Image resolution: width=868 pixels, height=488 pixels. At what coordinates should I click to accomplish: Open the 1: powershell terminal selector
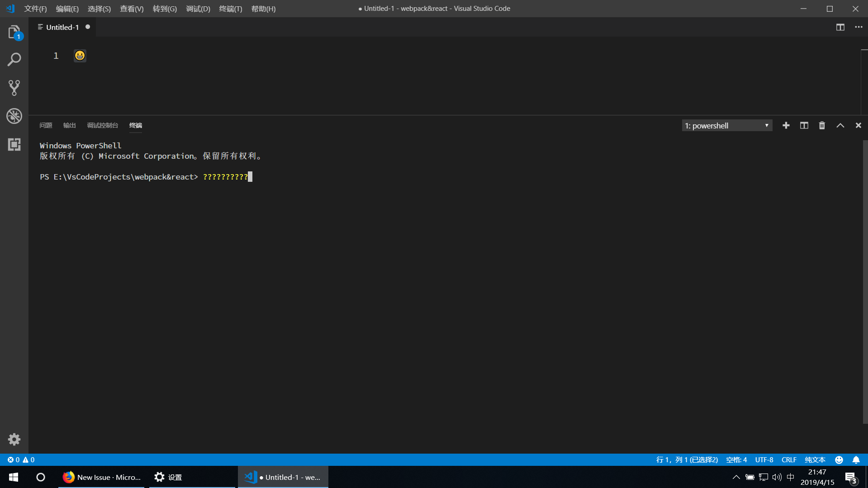tap(726, 125)
